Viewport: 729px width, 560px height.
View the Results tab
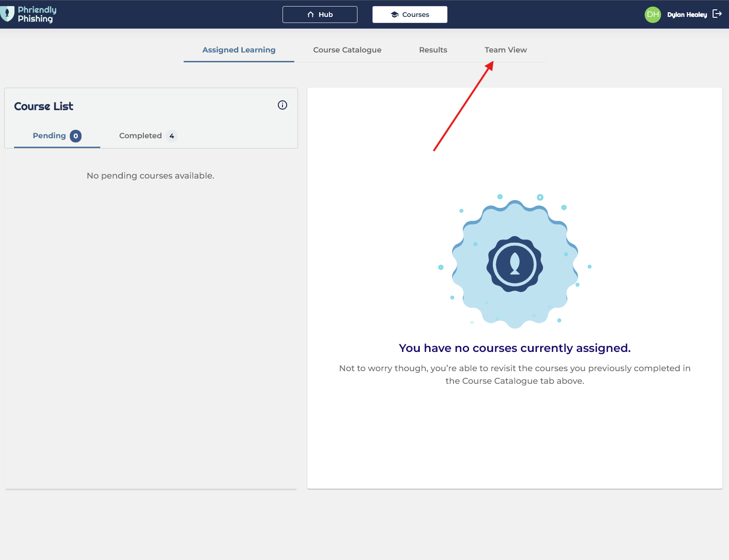pyautogui.click(x=433, y=50)
